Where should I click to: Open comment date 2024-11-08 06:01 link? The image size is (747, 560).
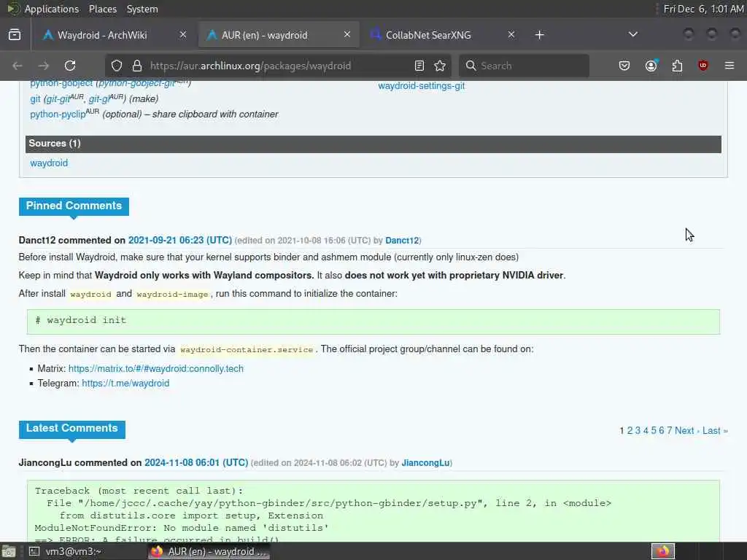[196, 462]
